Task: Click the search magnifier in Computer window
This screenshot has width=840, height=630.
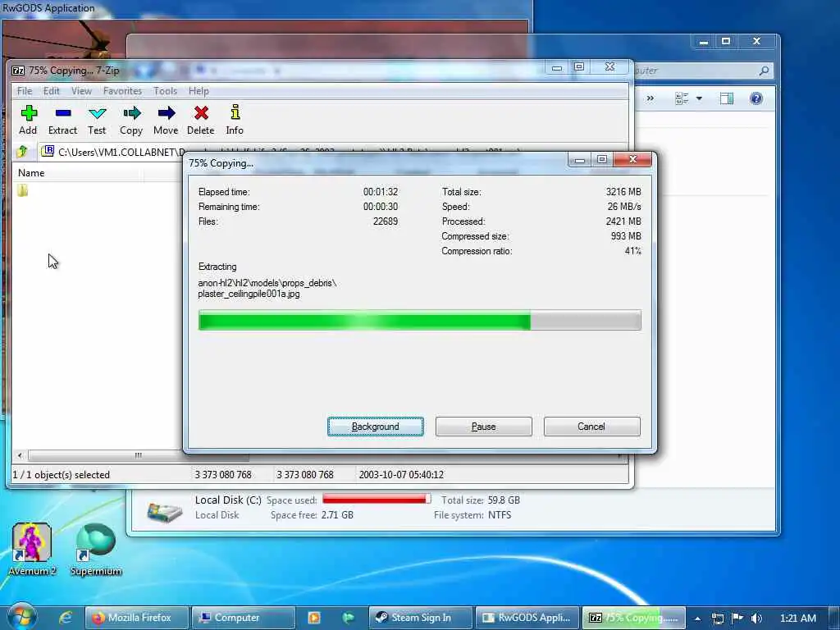Action: pyautogui.click(x=765, y=71)
